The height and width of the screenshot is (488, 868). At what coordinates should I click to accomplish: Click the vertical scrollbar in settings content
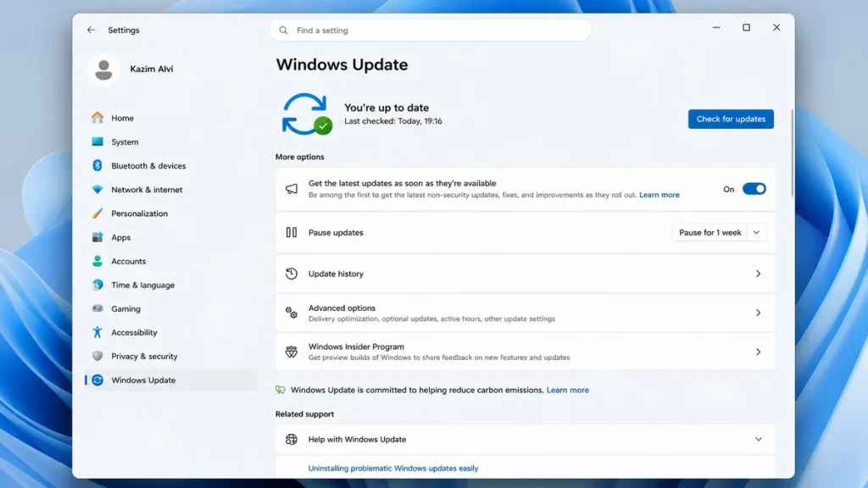[792, 152]
